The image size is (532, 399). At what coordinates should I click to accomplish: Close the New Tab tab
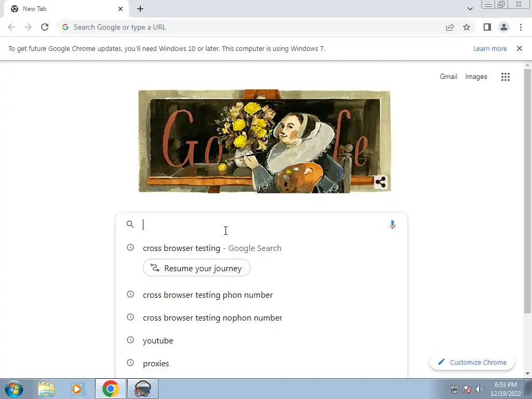(121, 9)
